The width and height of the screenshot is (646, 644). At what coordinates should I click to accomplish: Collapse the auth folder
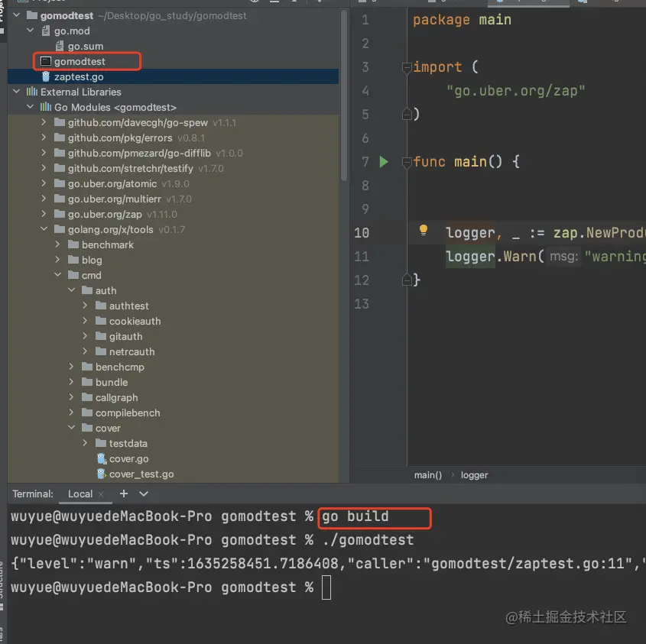point(71,290)
